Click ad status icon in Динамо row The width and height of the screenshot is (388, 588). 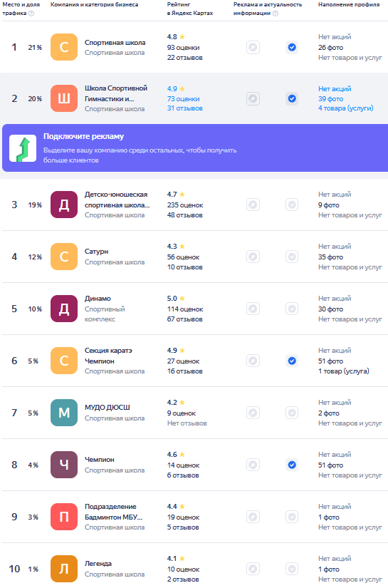click(x=253, y=309)
